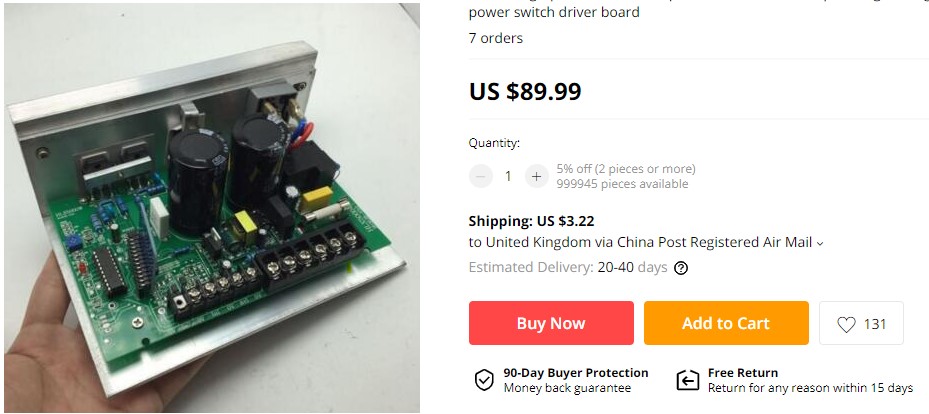
Task: Open the estimated delivery help question mark
Action: tap(681, 268)
